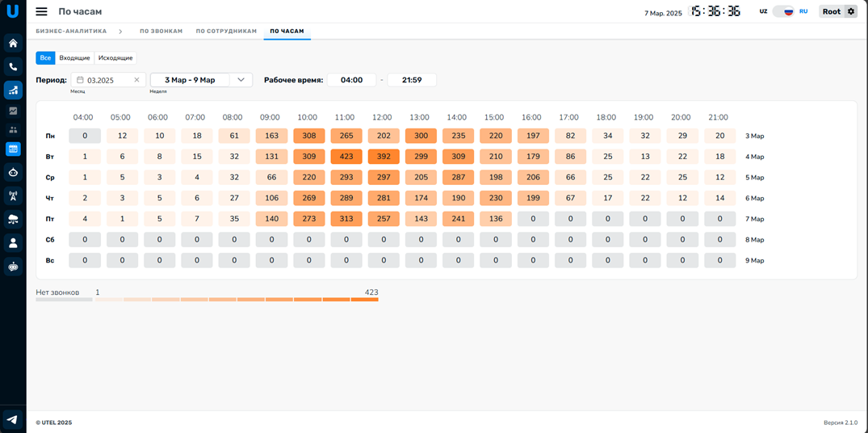The height and width of the screenshot is (433, 868).
Task: Open settings gear next to Root
Action: [850, 11]
